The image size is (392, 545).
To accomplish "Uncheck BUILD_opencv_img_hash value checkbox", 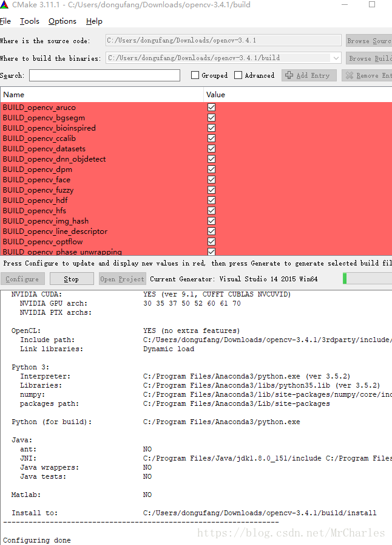I will point(211,221).
